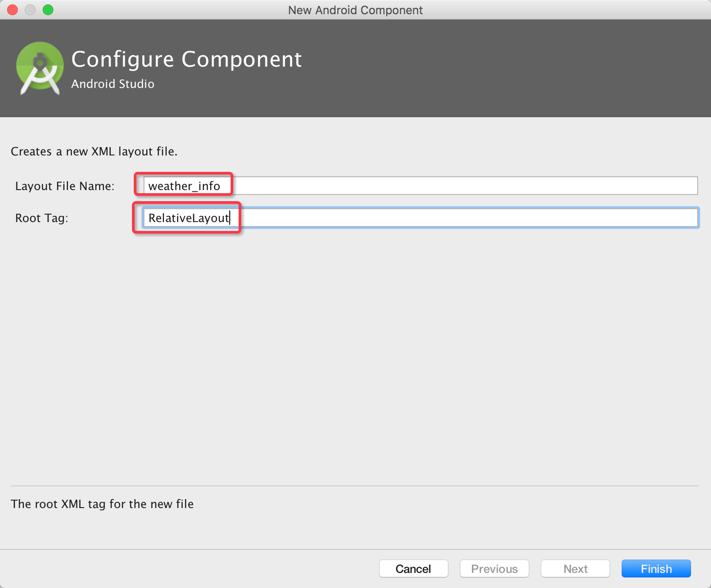Viewport: 711px width, 588px height.
Task: Click the "Layout File Name:" label
Action: [65, 186]
